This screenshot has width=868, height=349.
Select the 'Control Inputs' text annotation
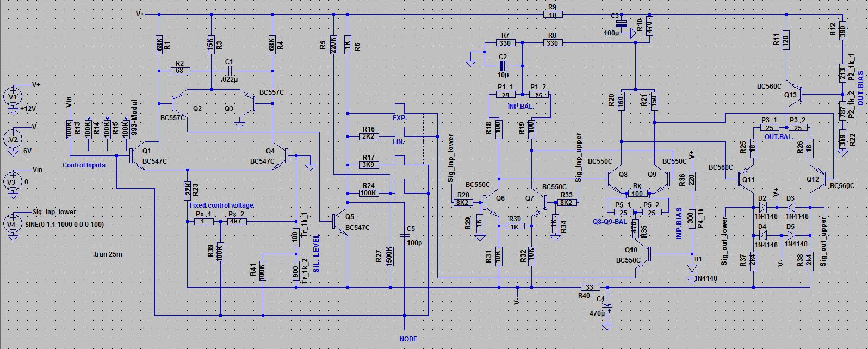tap(84, 165)
